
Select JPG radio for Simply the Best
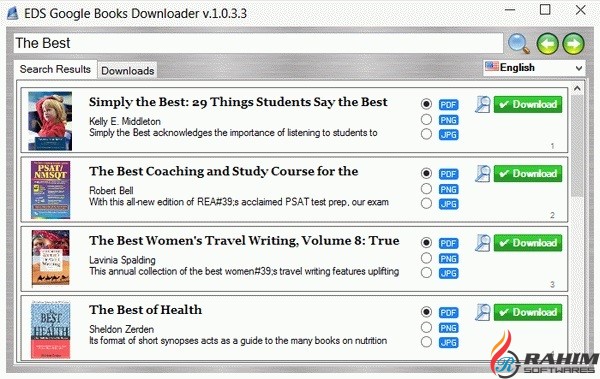(x=426, y=134)
